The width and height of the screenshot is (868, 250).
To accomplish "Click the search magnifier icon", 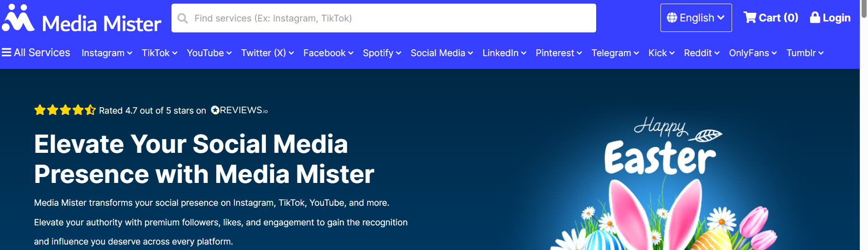I will (182, 18).
